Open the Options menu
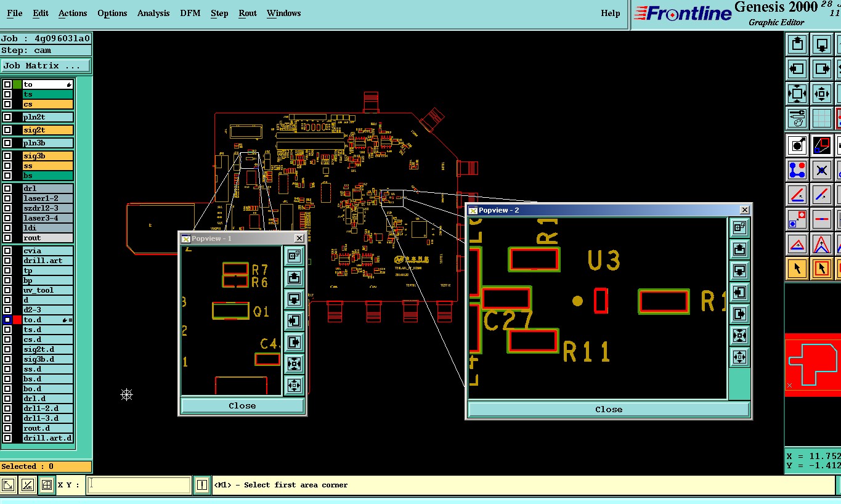Image resolution: width=841 pixels, height=504 pixels. [x=112, y=13]
